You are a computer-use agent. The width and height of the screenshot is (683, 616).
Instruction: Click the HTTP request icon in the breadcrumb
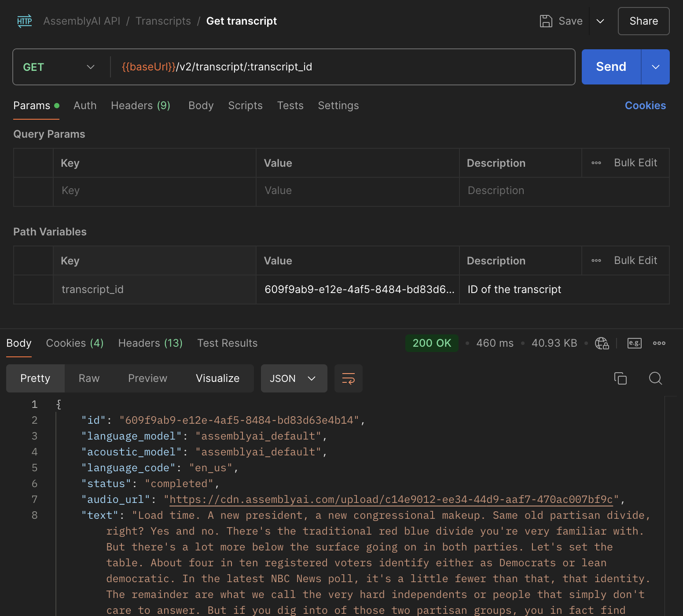[x=24, y=21]
